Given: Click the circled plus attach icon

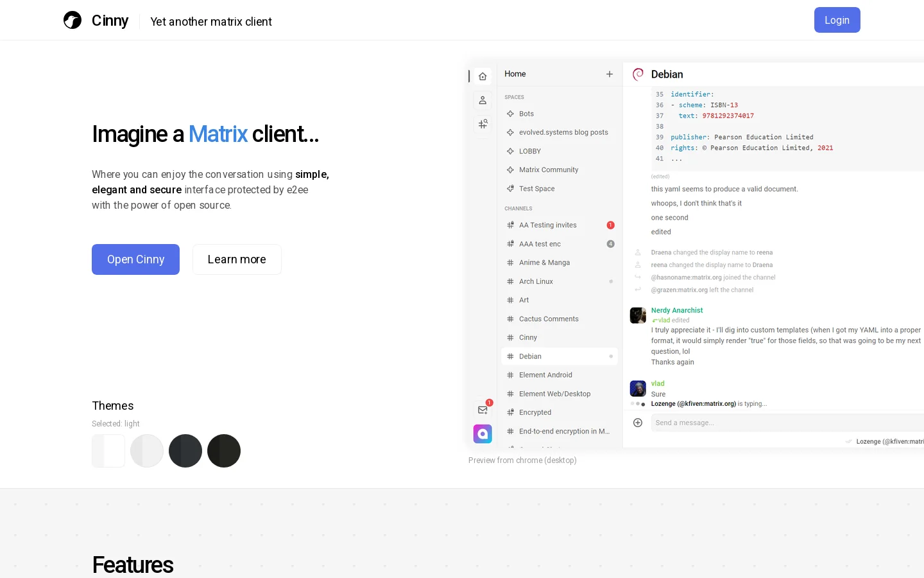Looking at the screenshot, I should click(638, 423).
